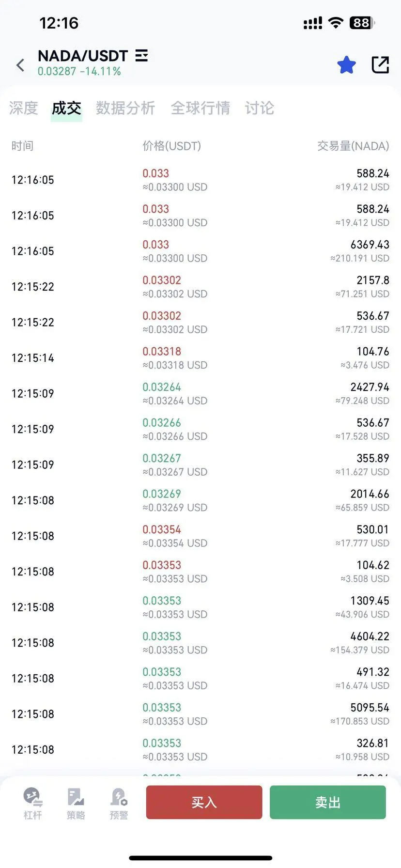Tap the 交易量(NADA) column header
401x868 pixels.
(353, 146)
